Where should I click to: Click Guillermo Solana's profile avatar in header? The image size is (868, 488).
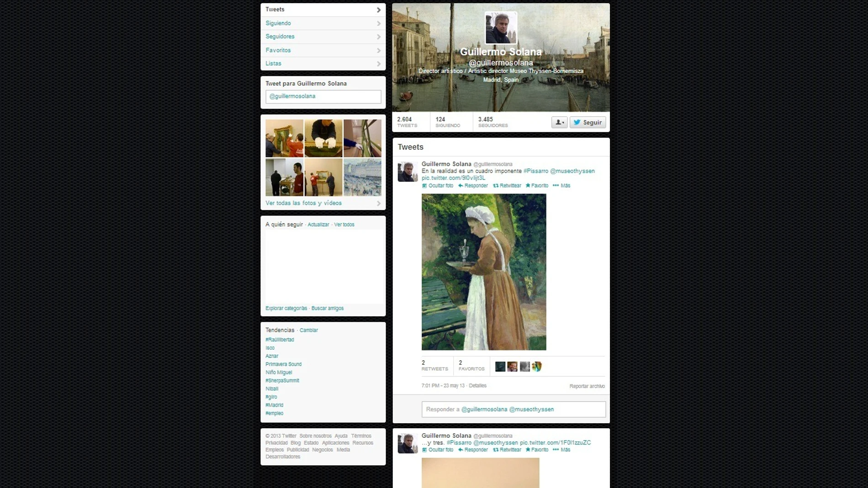tap(501, 28)
